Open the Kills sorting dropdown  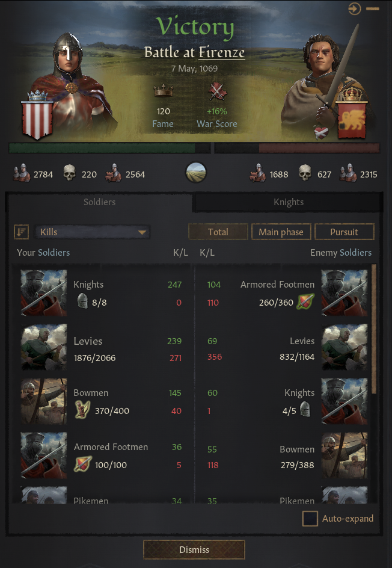click(x=93, y=232)
